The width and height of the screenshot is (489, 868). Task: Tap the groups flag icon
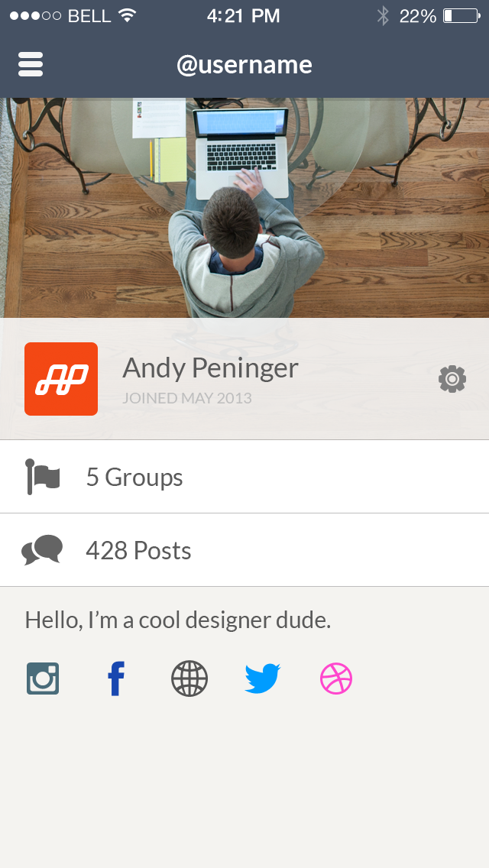pyautogui.click(x=43, y=477)
